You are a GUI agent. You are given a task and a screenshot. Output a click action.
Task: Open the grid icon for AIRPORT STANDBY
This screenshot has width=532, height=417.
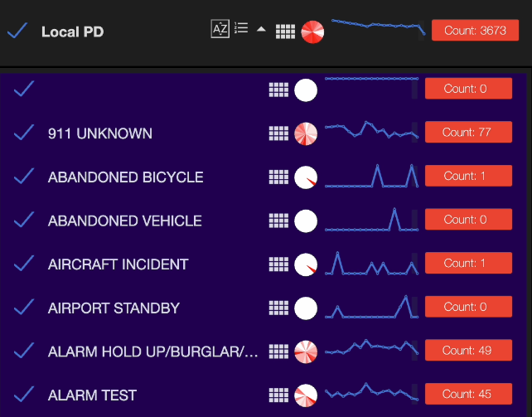point(279,308)
